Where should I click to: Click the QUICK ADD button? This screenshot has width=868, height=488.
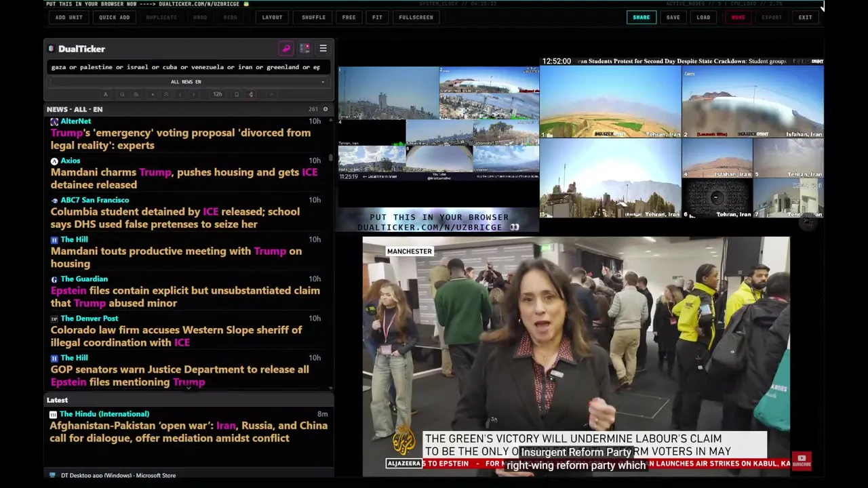(x=114, y=18)
